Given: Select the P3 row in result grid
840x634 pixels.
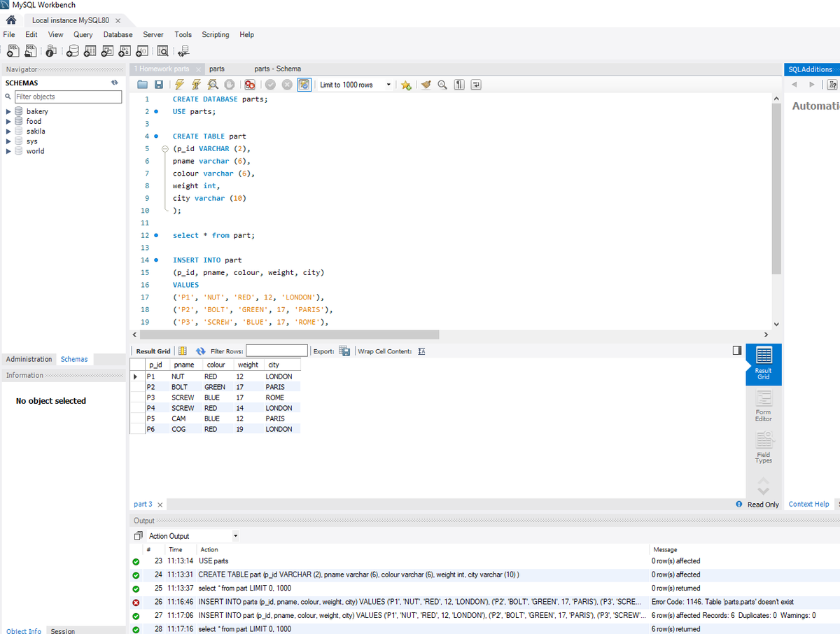Looking at the screenshot, I should (216, 397).
